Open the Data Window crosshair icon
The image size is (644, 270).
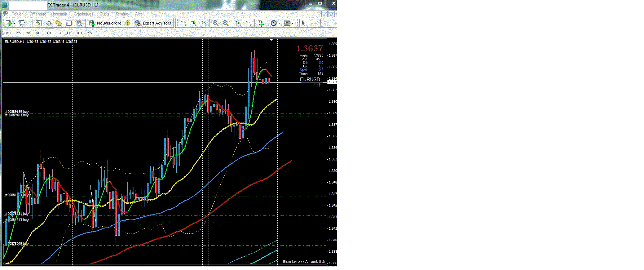tap(49, 23)
